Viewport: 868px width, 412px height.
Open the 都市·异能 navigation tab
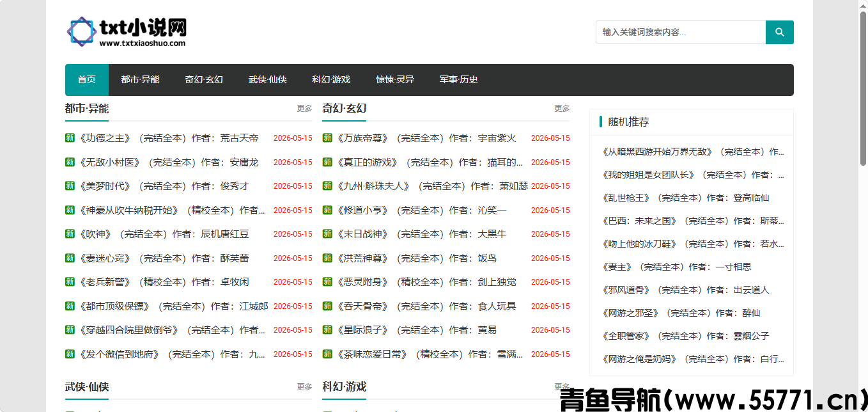(140, 79)
